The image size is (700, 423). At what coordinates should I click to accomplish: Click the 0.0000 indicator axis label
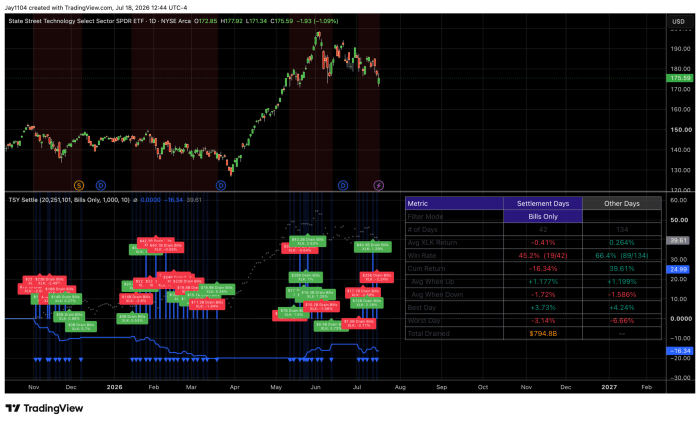(681, 319)
